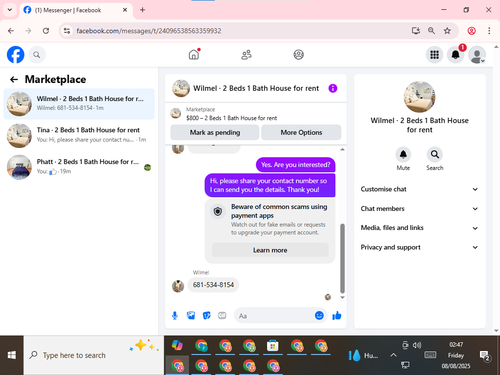Open the tab search dropdown arrow
This screenshot has width=500, height=375.
[10, 10]
